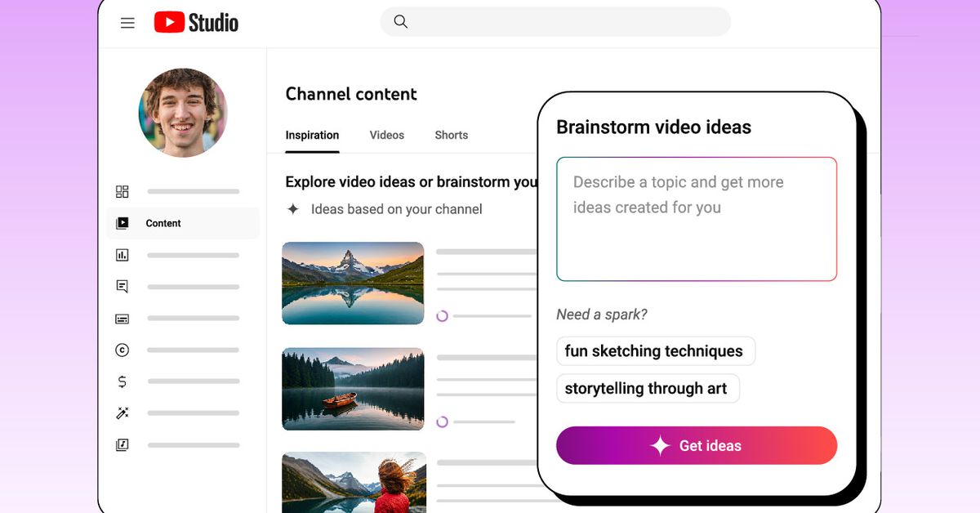Open the Comments sidebar icon
The image size is (980, 513).
pyautogui.click(x=122, y=287)
